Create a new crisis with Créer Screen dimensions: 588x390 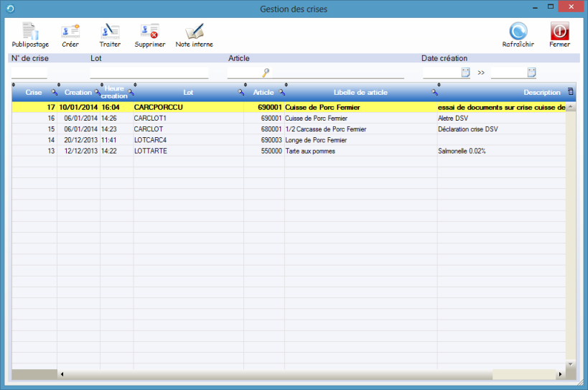point(70,34)
